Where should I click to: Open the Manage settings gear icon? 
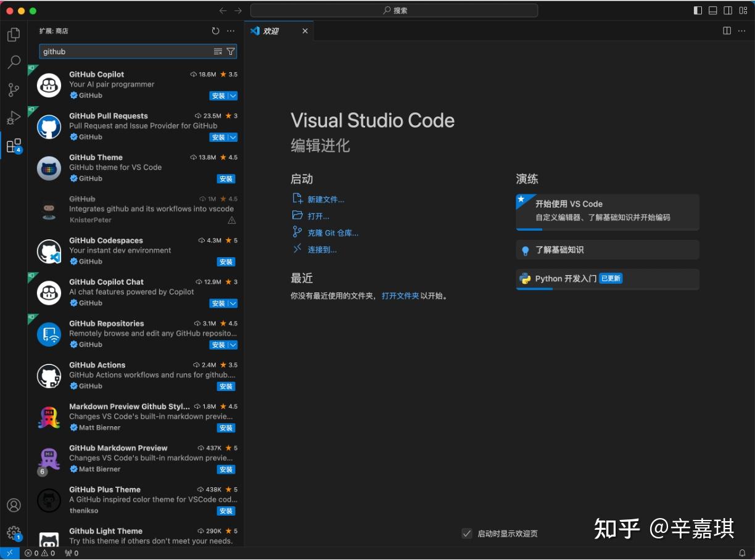tap(14, 533)
